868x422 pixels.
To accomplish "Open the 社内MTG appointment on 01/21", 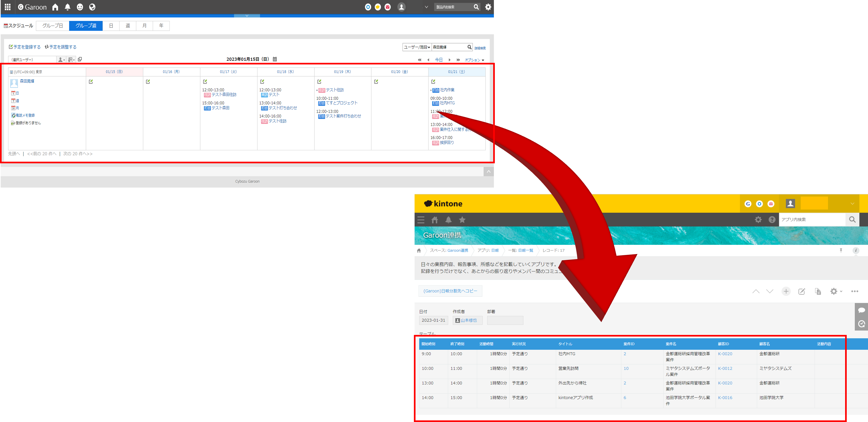I will pyautogui.click(x=447, y=103).
